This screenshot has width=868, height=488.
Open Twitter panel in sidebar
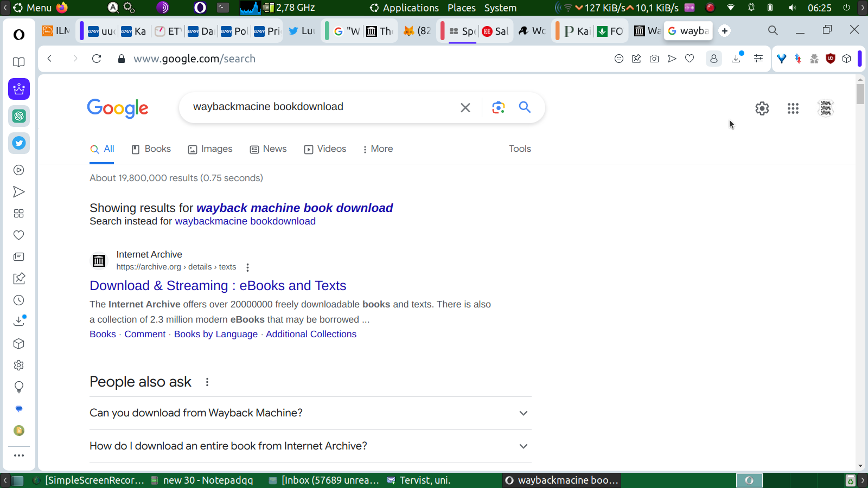tap(19, 143)
